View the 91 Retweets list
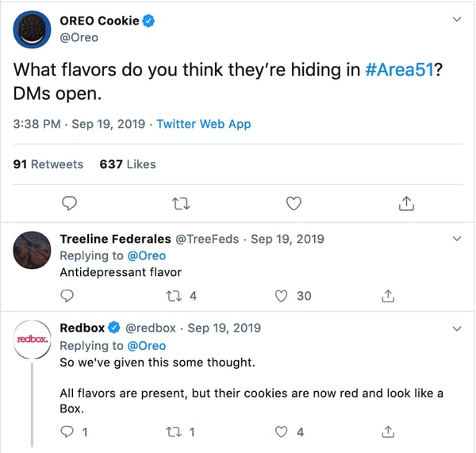Screen dimensions: 476x453 (48, 164)
